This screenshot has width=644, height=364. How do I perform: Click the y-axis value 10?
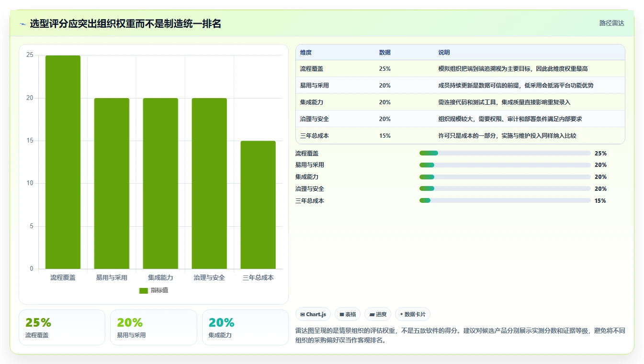30,183
